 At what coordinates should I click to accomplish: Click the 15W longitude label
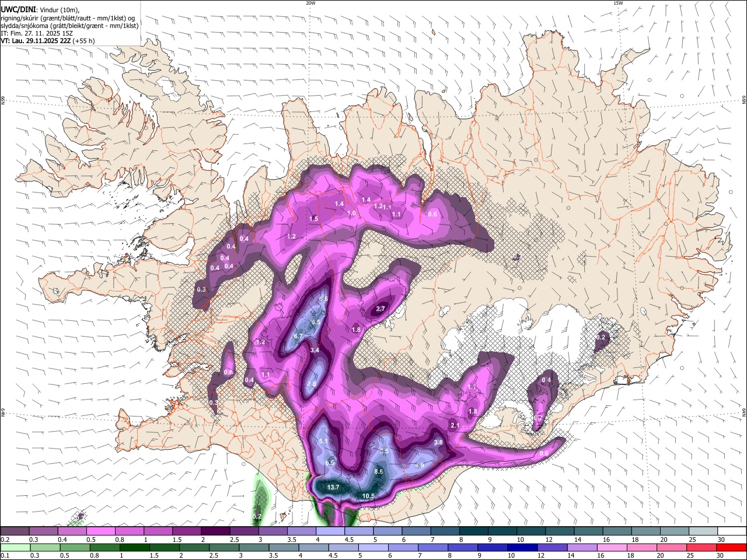click(x=618, y=3)
